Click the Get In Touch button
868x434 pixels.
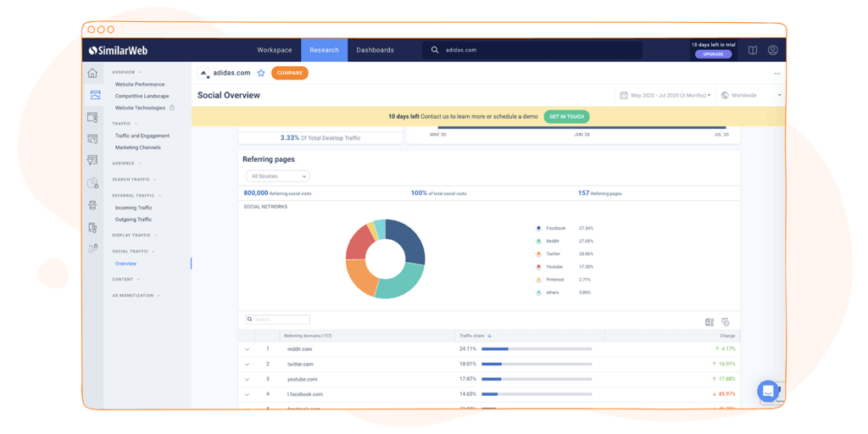coord(566,117)
